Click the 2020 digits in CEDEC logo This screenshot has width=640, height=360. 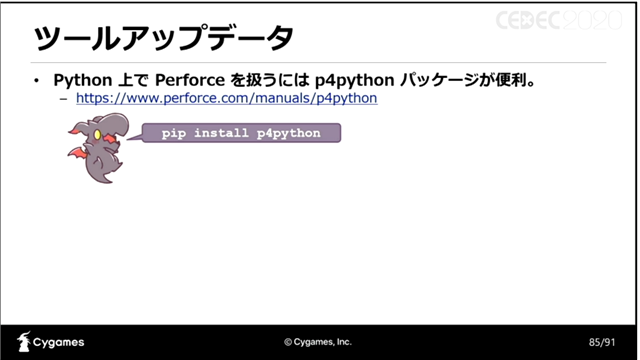(x=590, y=20)
